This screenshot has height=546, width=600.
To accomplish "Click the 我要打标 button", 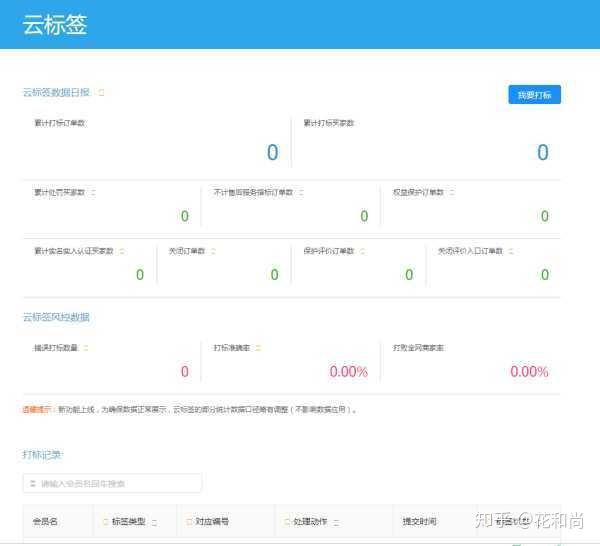I will tap(535, 95).
